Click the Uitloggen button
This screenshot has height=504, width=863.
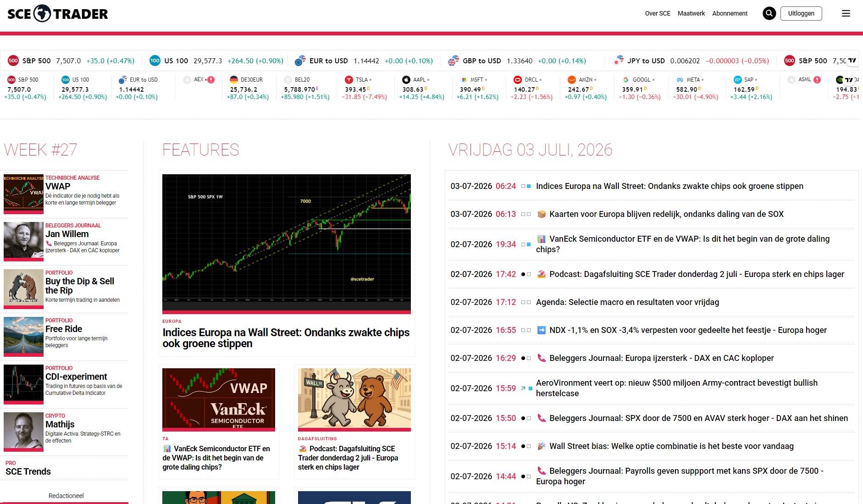click(801, 13)
